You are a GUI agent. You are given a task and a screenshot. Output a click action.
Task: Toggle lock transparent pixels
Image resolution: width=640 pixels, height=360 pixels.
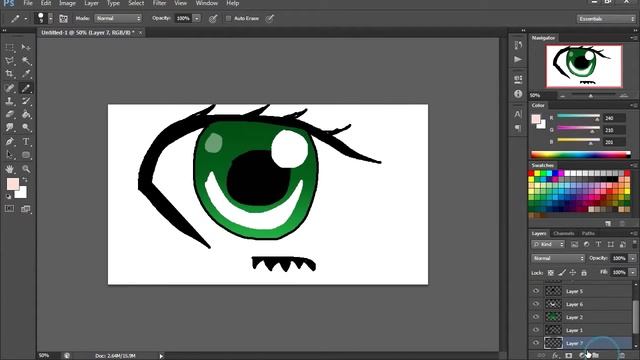[551, 273]
